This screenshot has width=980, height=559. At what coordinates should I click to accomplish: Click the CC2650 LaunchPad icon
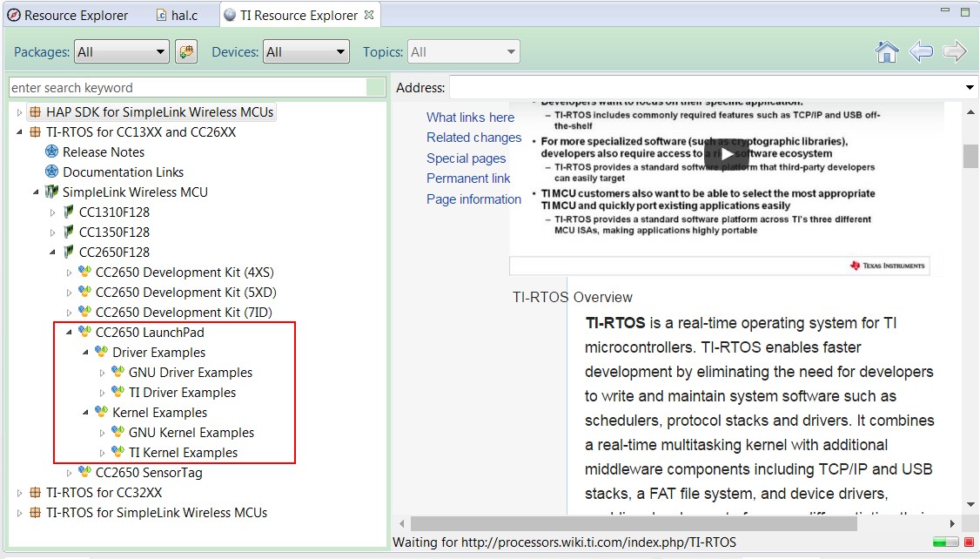click(x=85, y=332)
